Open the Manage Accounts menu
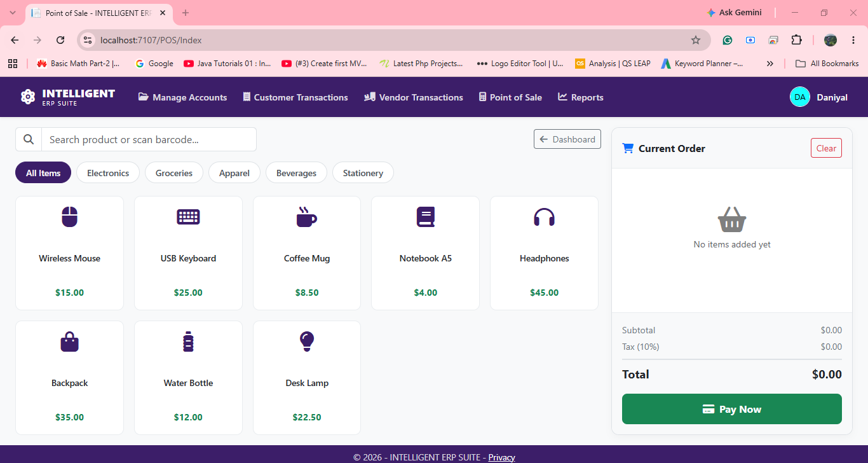 pos(182,97)
